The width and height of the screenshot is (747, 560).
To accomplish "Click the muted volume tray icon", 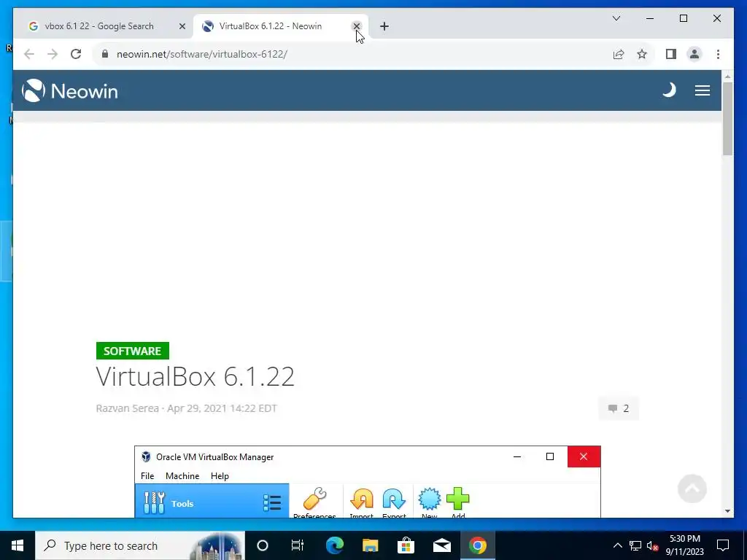I will point(653,545).
